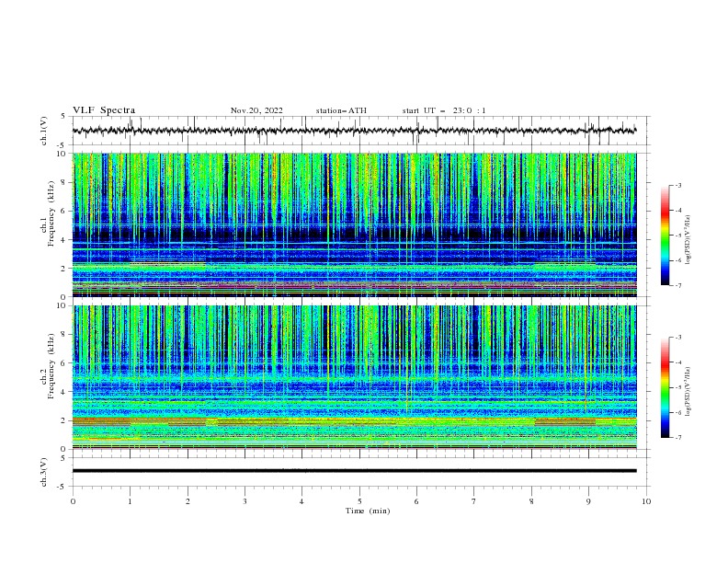Click the "4" kHz tick on ch.2 axis
Image resolution: width=728 pixels, height=563 pixels.
click(x=63, y=392)
